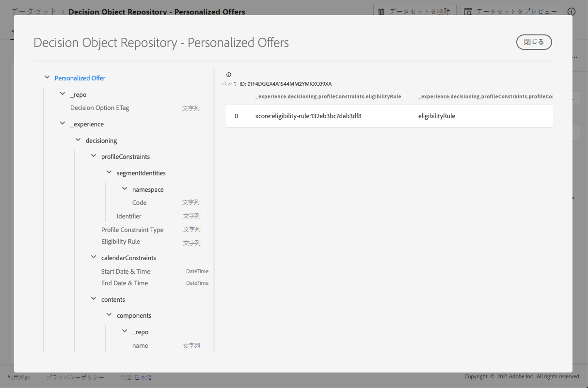Click the info icon above the batch ID
The image size is (588, 388).
click(229, 75)
